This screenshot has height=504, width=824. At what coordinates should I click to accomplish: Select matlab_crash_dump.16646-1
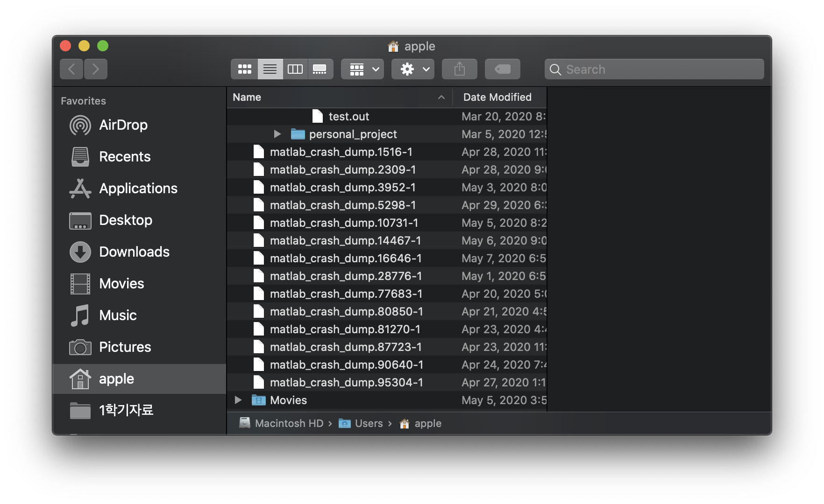pyautogui.click(x=387, y=259)
